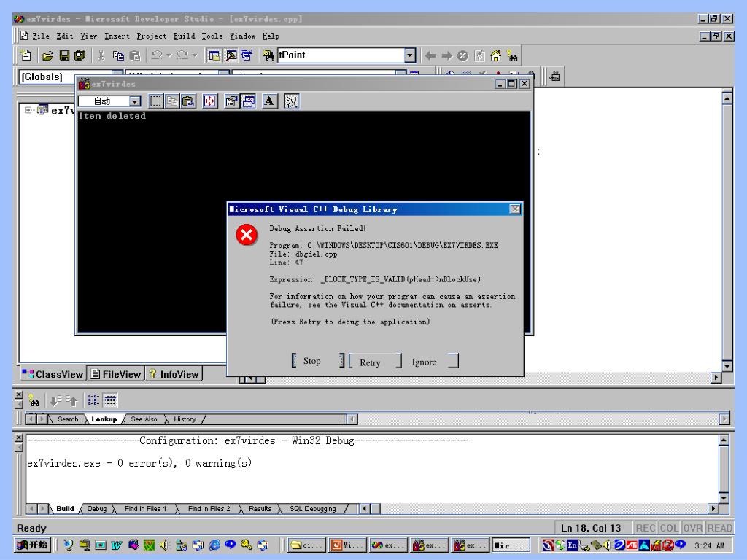Viewport: 747px width, 560px height.
Task: Toggle the Background icon in console toolbar
Action: point(248,101)
